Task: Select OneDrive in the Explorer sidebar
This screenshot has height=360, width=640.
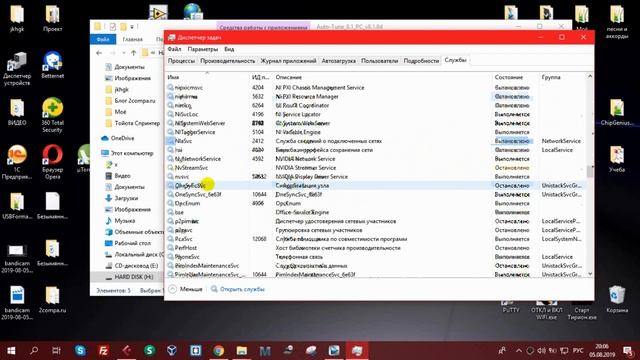Action: pyautogui.click(x=122, y=138)
